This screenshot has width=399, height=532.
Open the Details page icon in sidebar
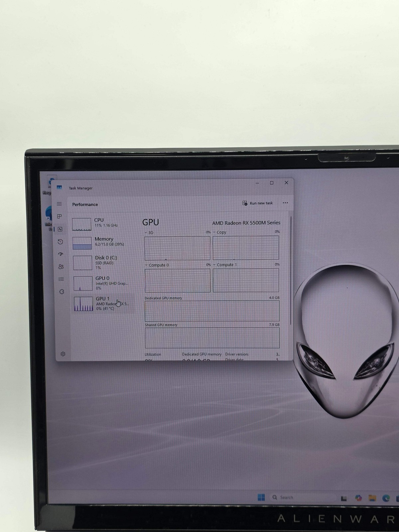[61, 279]
